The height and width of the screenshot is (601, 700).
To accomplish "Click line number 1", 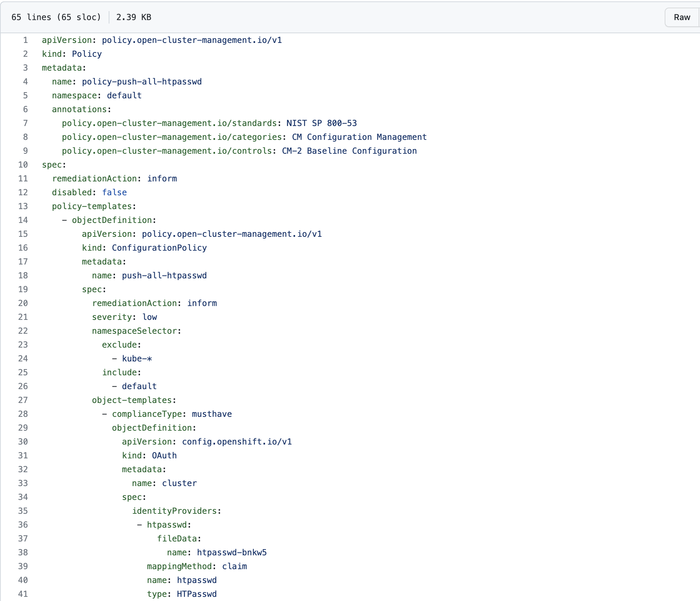I will [25, 40].
